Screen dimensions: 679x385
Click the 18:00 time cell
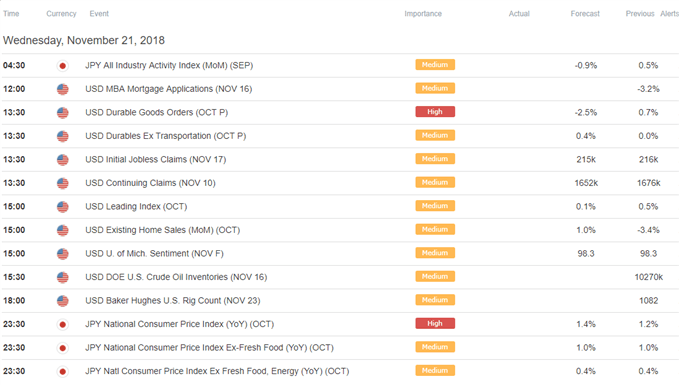(14, 301)
